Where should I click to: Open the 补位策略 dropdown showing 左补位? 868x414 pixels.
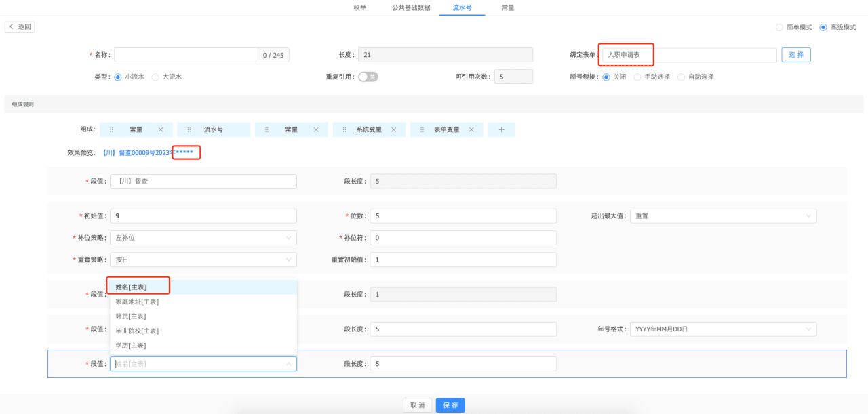(x=203, y=238)
